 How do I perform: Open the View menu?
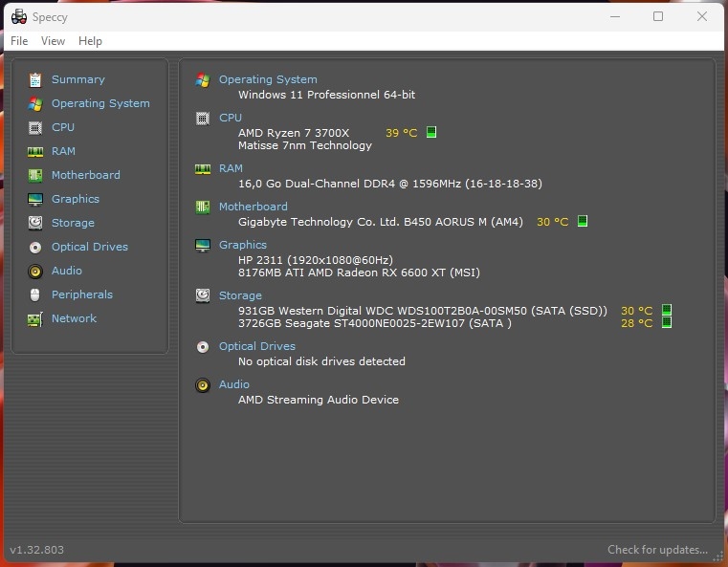coord(53,41)
